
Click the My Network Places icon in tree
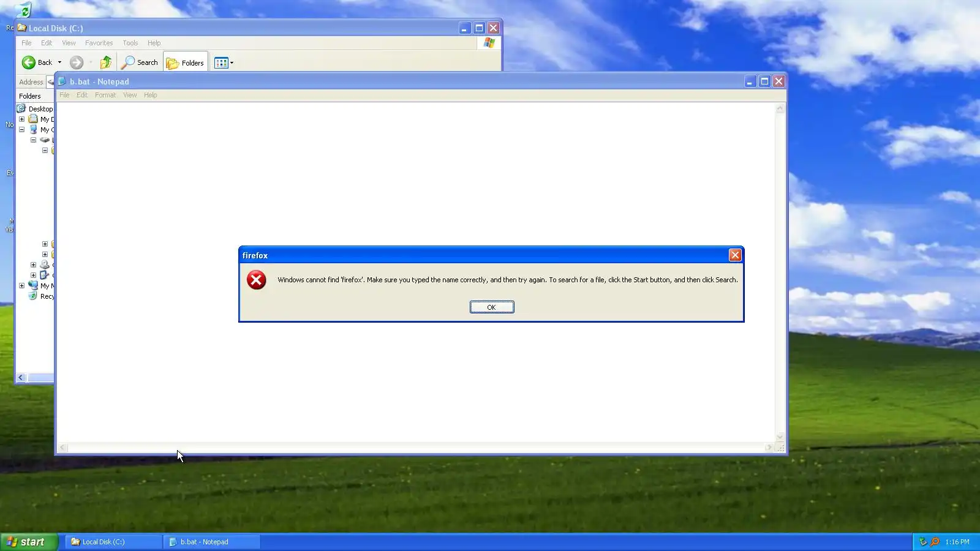point(33,285)
